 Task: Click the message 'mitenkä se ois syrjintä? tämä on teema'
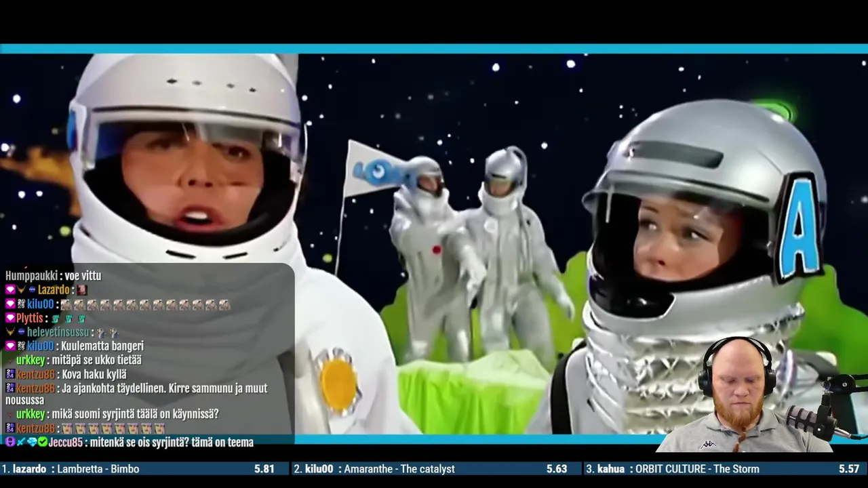172,442
